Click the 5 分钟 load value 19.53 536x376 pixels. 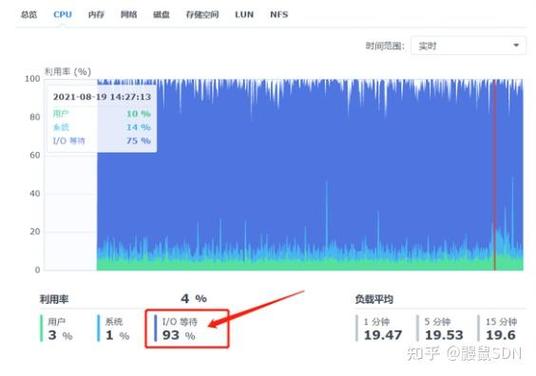[x=444, y=335]
